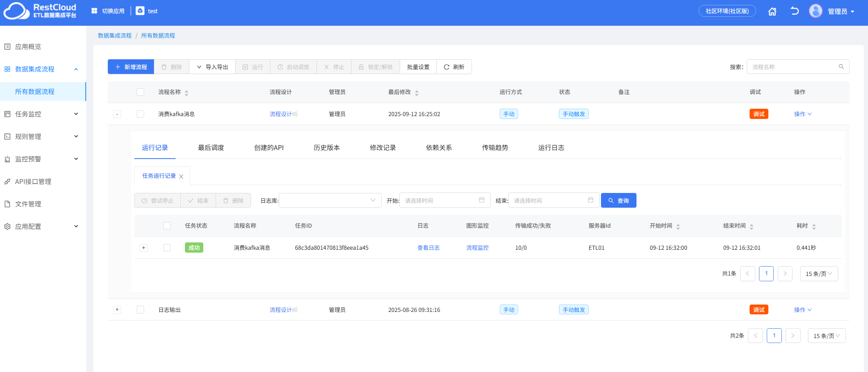Open the 日志库 dropdown

(330, 200)
